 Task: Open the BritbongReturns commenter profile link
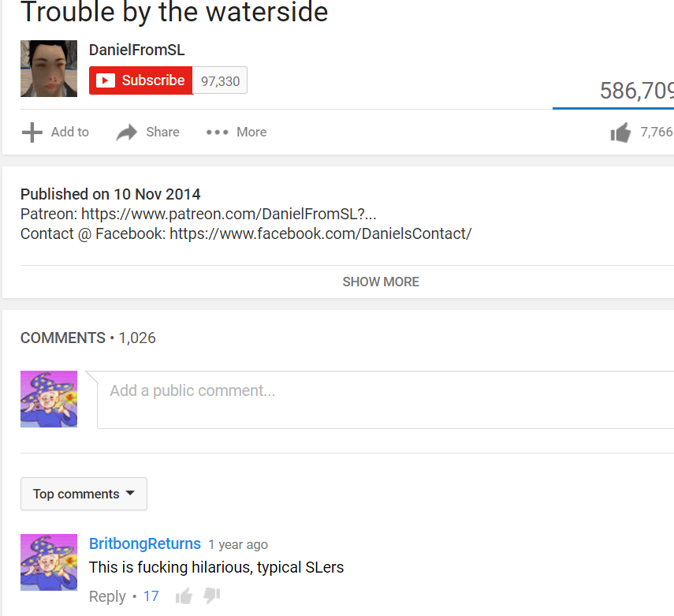pyautogui.click(x=145, y=543)
